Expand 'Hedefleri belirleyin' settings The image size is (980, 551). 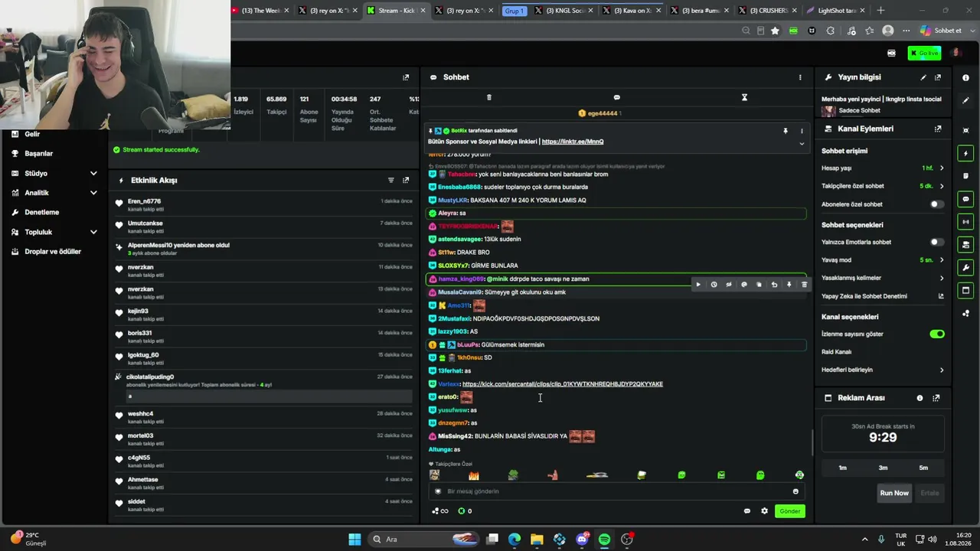pos(882,370)
